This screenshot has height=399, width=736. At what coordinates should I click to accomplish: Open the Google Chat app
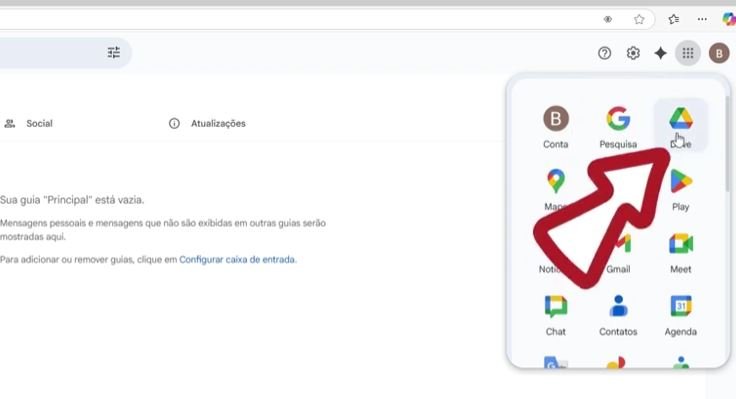click(x=556, y=314)
